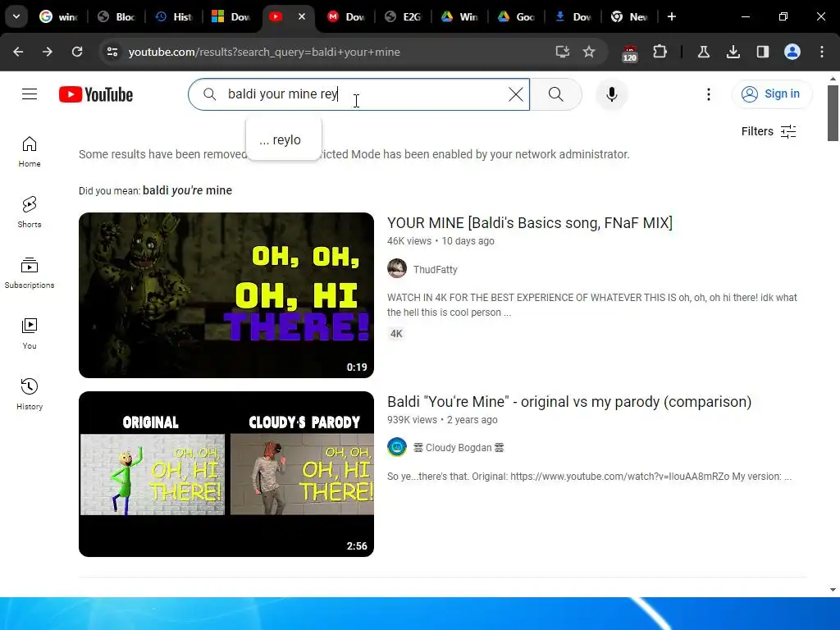Open Chrome Labs flask icon
The width and height of the screenshot is (840, 630).
[x=703, y=52]
